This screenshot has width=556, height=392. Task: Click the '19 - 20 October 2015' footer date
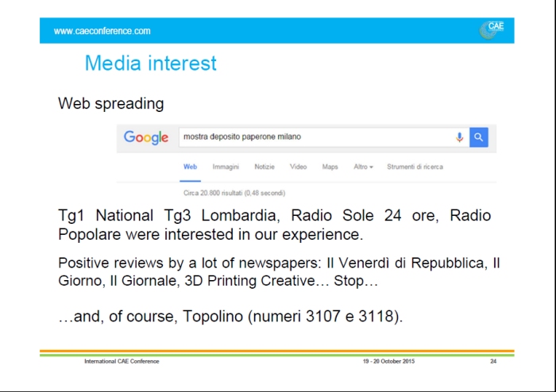click(x=388, y=361)
